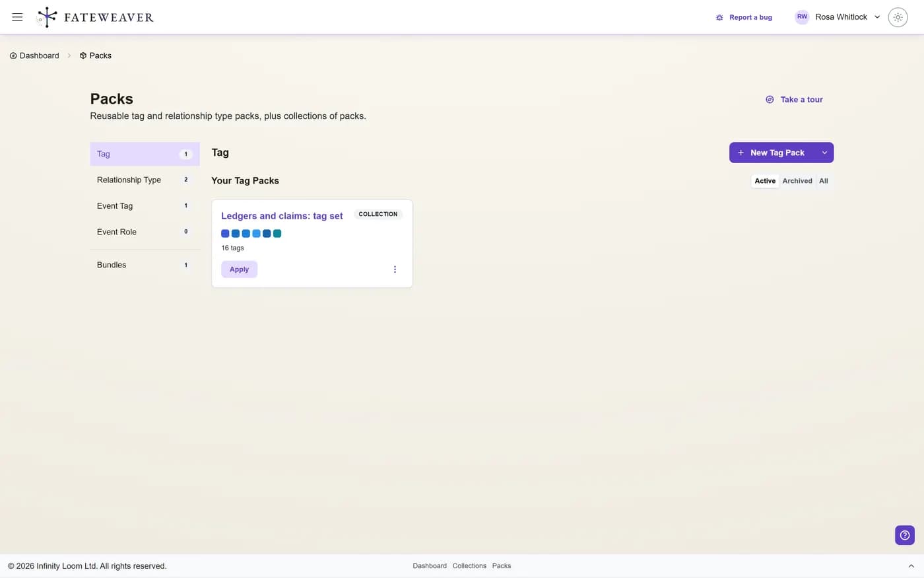Expand the Rosa Whitlock account dropdown

click(877, 17)
